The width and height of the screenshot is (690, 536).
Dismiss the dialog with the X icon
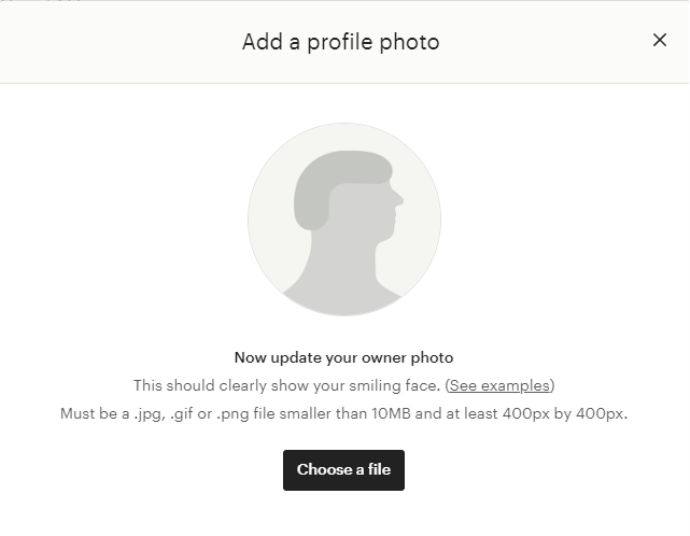[x=659, y=40]
